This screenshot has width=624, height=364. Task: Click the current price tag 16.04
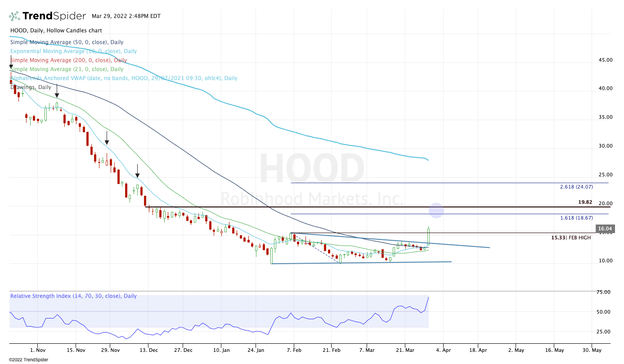(x=606, y=229)
